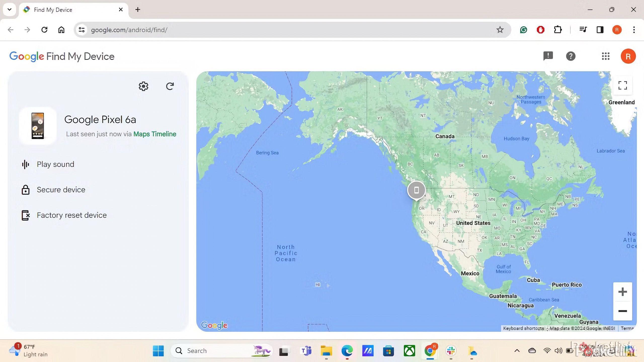
Task: Open File Explorer from taskbar
Action: [326, 351]
